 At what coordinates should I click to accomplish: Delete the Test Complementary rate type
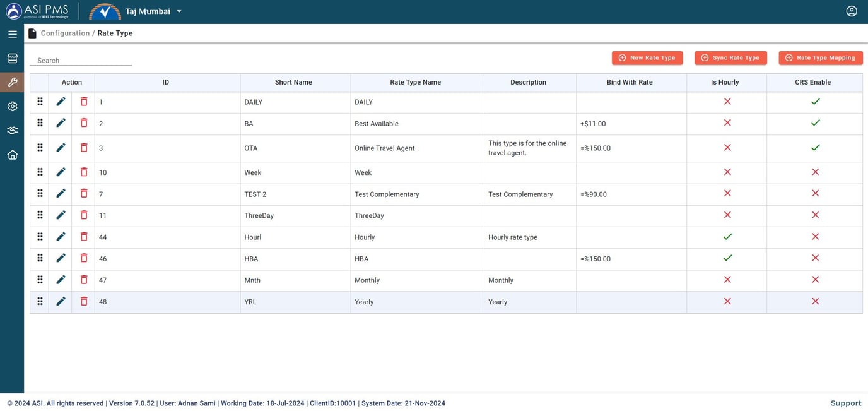(x=83, y=193)
